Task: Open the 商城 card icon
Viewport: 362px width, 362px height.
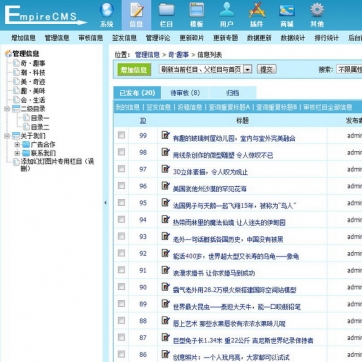Action: pyautogui.click(x=287, y=11)
